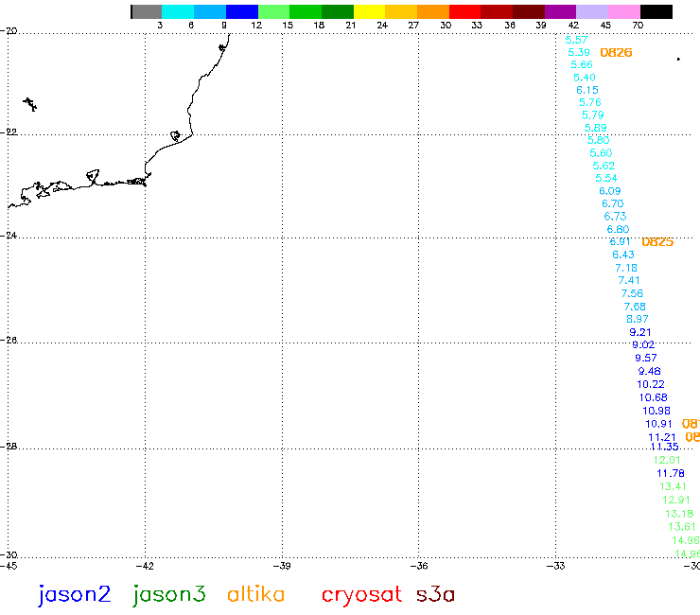
Task: Click the purple 39–42 color bar segment
Action: click(x=560, y=11)
